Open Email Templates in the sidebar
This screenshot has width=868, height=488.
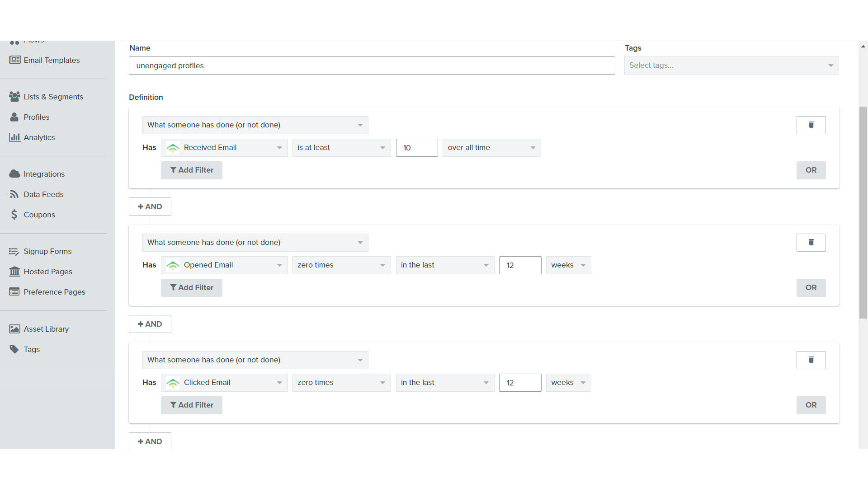52,60
